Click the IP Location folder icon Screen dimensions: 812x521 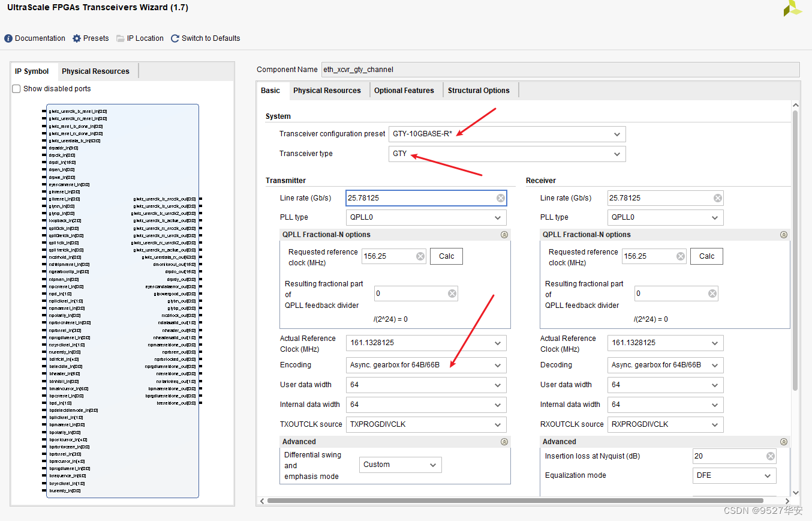[121, 38]
